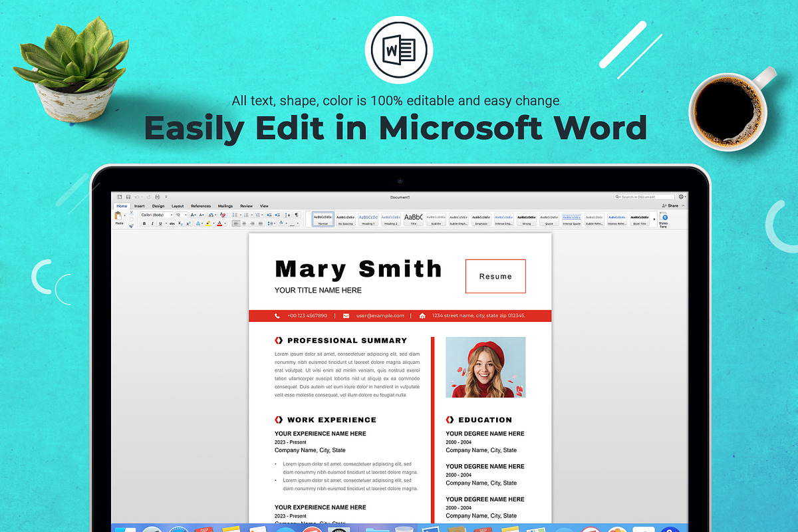Open the underline style arrow
The width and height of the screenshot is (798, 532).
point(166,223)
